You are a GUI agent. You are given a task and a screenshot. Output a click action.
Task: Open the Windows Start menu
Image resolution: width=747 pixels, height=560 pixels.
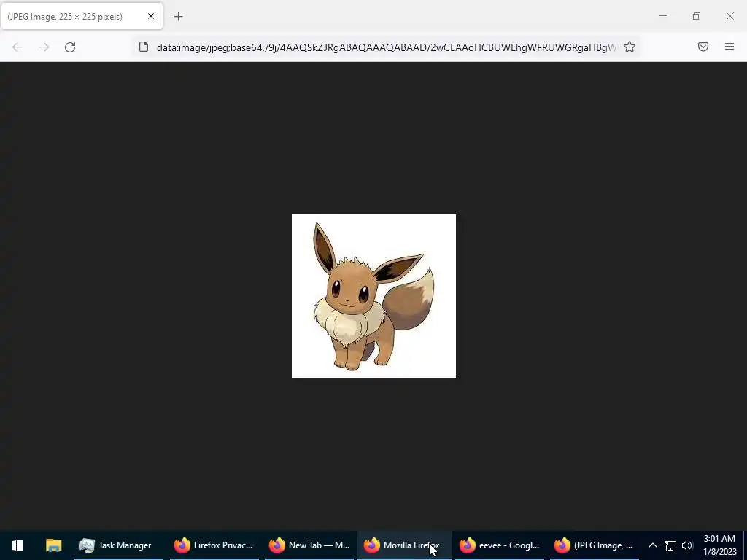pos(18,545)
